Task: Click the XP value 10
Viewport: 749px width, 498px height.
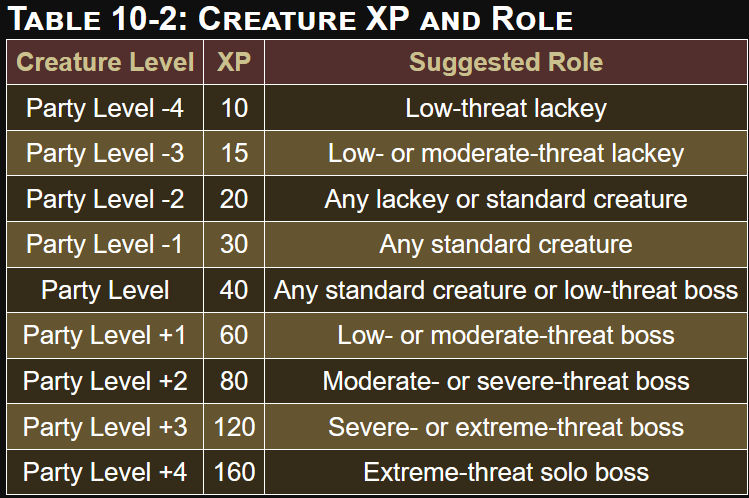Action: click(x=233, y=108)
